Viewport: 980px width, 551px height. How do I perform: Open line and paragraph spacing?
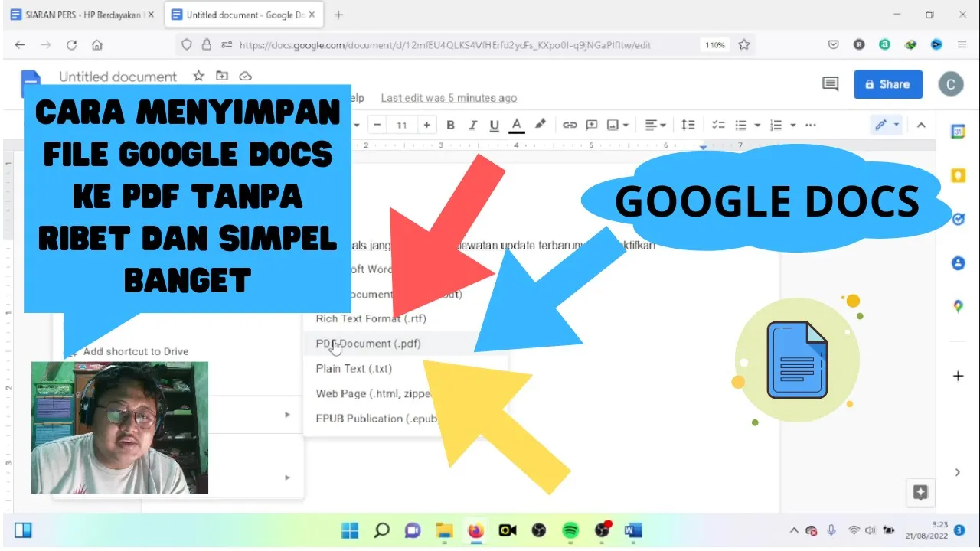(x=688, y=125)
